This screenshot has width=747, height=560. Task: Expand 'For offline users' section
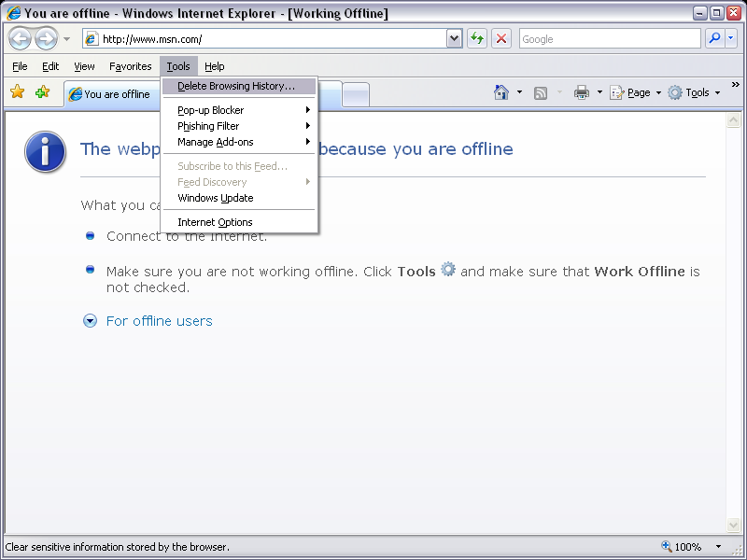90,321
